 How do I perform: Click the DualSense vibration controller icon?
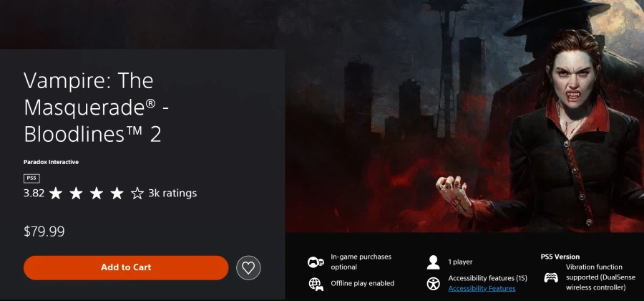551,277
